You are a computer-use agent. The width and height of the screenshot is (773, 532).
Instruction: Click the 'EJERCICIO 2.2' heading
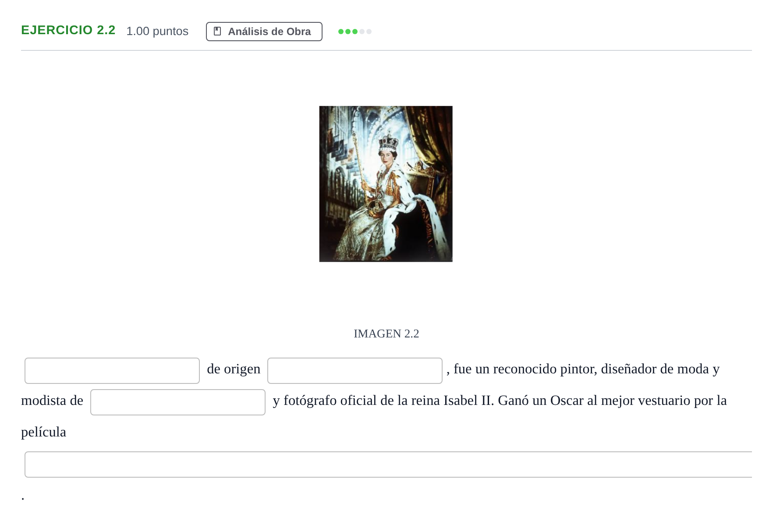(x=68, y=30)
